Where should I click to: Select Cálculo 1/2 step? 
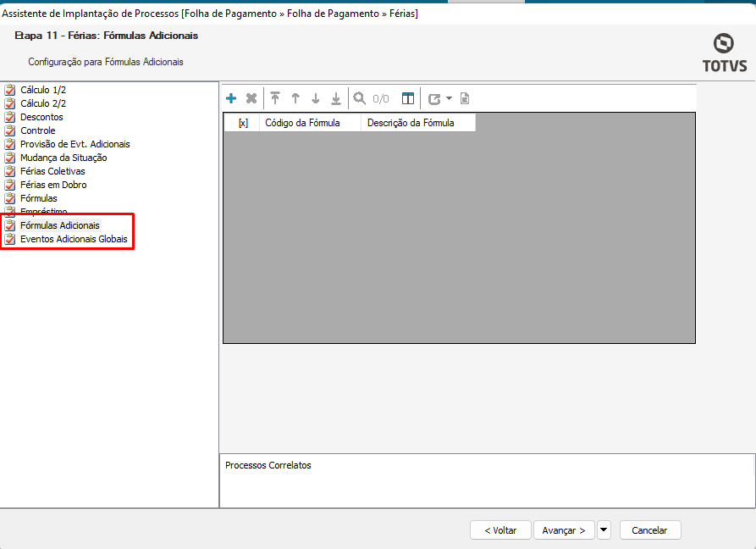pos(43,90)
